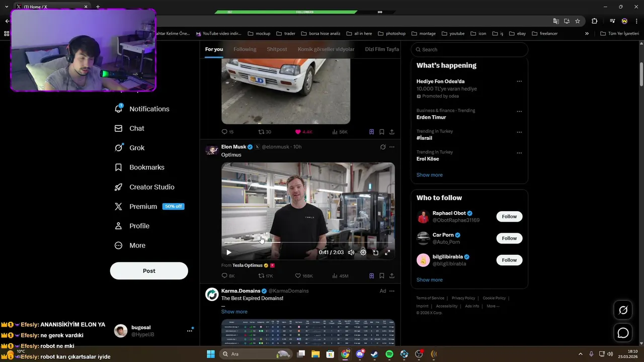This screenshot has width=644, height=362.
Task: Share the car photo post
Action: [392, 132]
